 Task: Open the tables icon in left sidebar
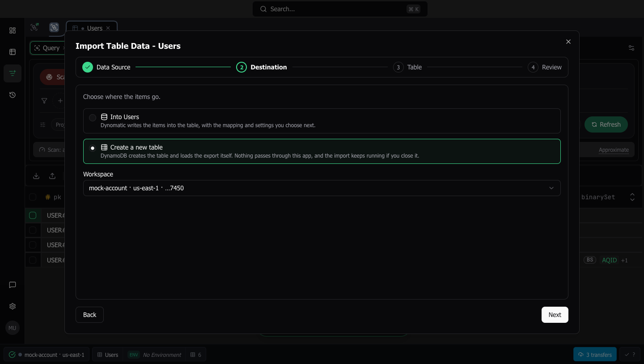[x=13, y=52]
